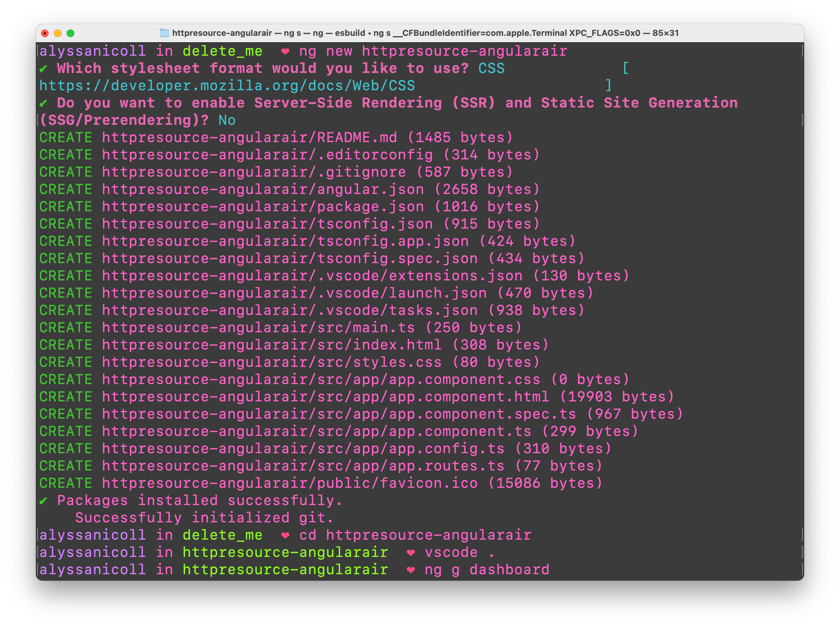Click the src/styles.css (80 bytes) line
This screenshot has width=840, height=628.
[289, 362]
